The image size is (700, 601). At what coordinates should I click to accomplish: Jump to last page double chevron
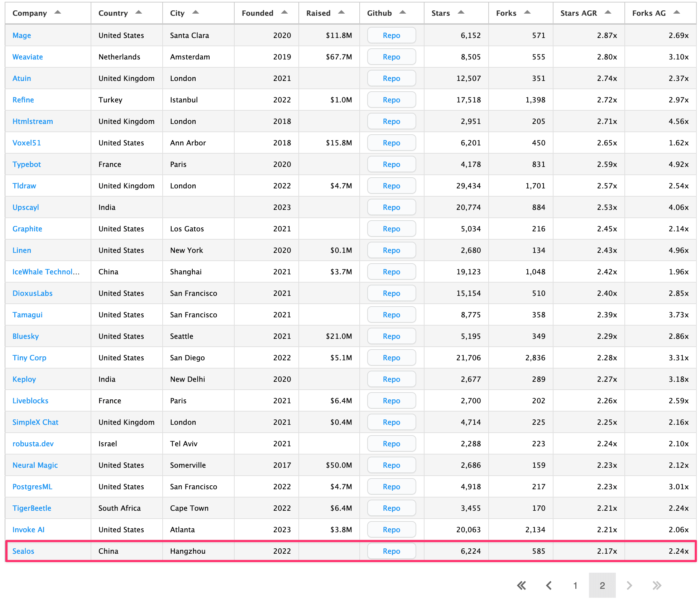pyautogui.click(x=656, y=586)
